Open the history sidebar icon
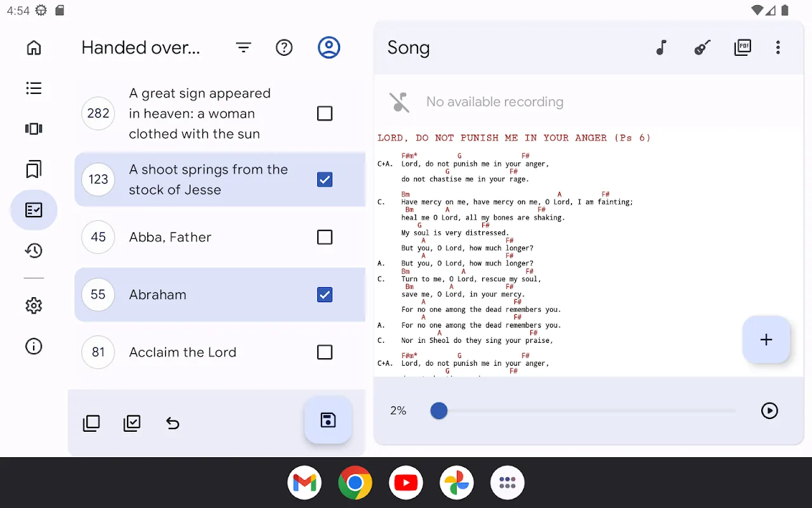This screenshot has height=508, width=812. coord(34,251)
